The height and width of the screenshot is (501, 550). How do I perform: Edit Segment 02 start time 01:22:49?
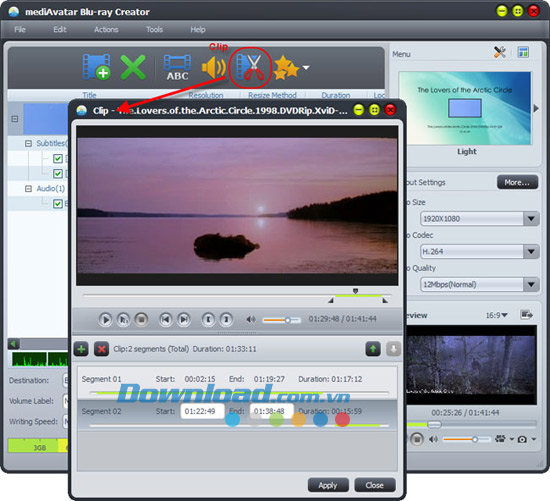coord(202,411)
